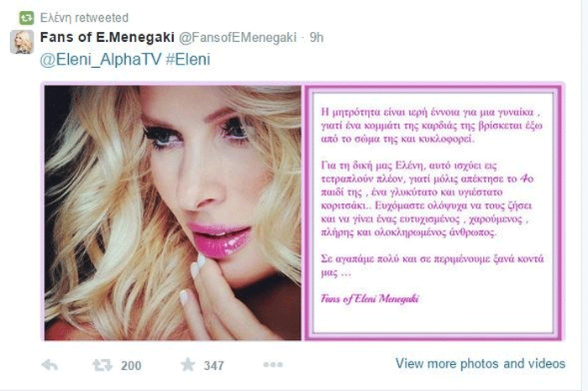Image resolution: width=588 pixels, height=391 pixels.
Task: Click the Η μητρότητα opening paragraph
Action: tap(432, 126)
